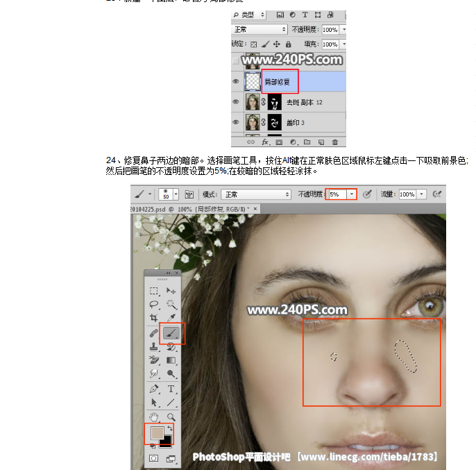Open the layer opacity slider arrow
The height and width of the screenshot is (470, 476).
[343, 29]
